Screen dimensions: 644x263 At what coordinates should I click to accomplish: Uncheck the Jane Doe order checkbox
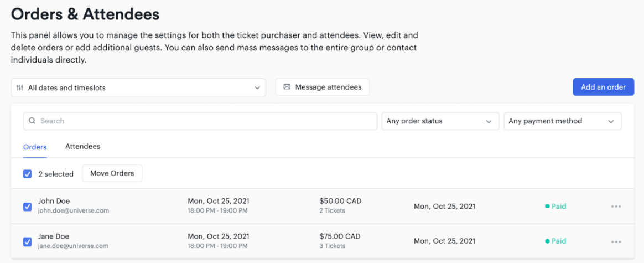pos(27,241)
